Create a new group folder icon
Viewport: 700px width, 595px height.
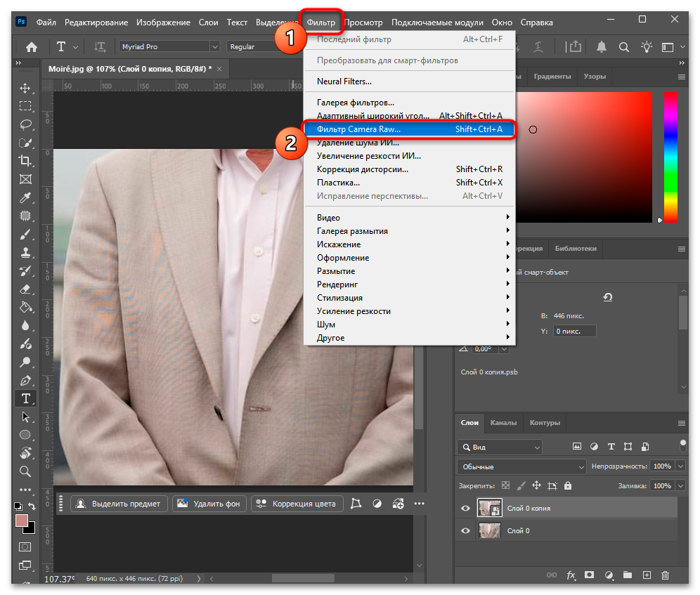tap(628, 575)
